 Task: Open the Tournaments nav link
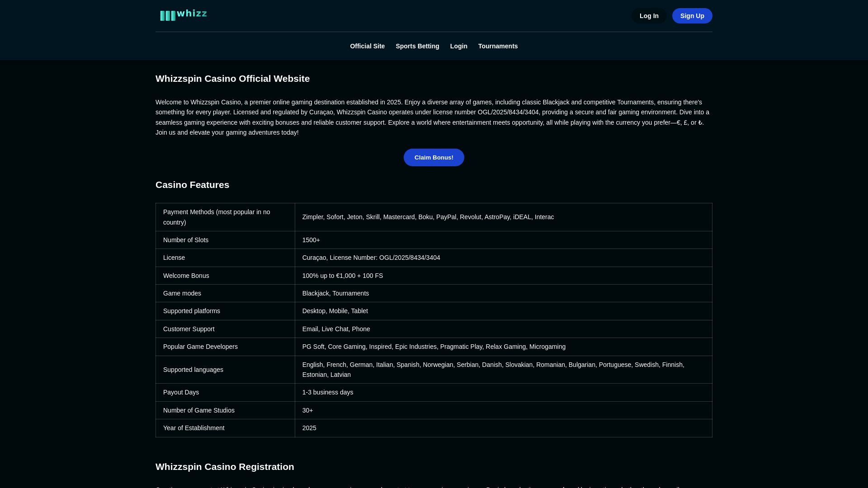(x=498, y=46)
